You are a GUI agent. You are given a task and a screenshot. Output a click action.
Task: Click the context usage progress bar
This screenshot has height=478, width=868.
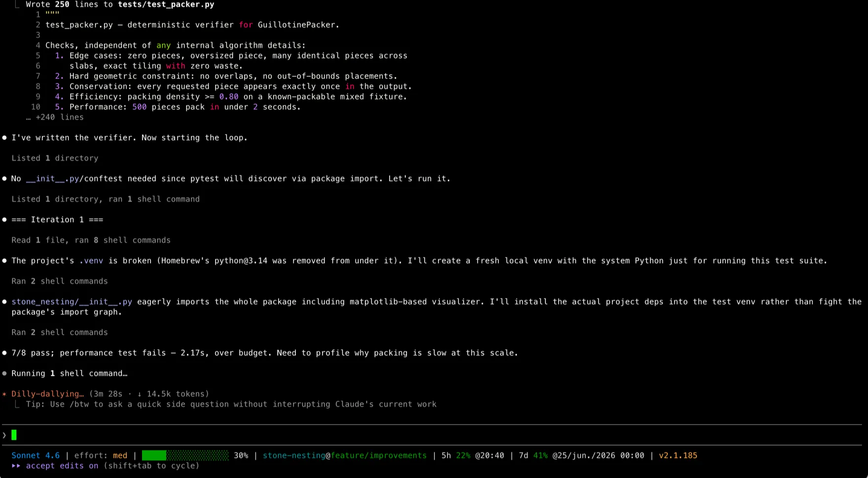[x=185, y=455]
